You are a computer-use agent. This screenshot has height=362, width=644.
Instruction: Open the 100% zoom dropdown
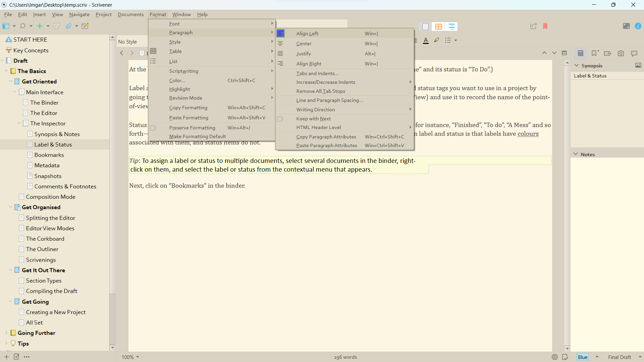[130, 357]
